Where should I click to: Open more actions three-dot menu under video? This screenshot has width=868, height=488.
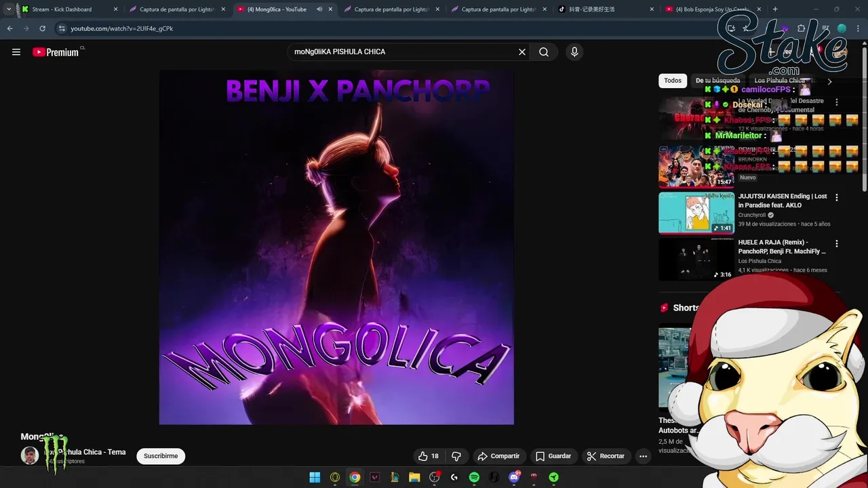pyautogui.click(x=643, y=456)
